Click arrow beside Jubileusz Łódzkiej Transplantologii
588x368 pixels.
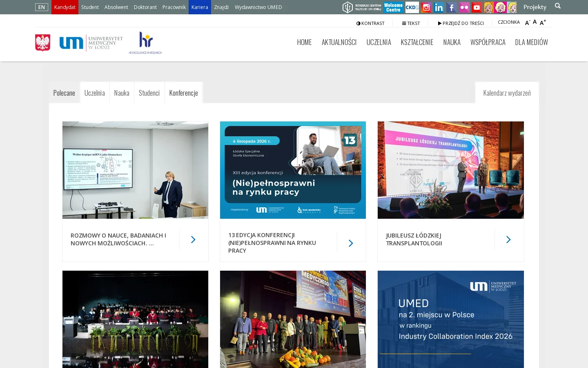[x=508, y=240]
